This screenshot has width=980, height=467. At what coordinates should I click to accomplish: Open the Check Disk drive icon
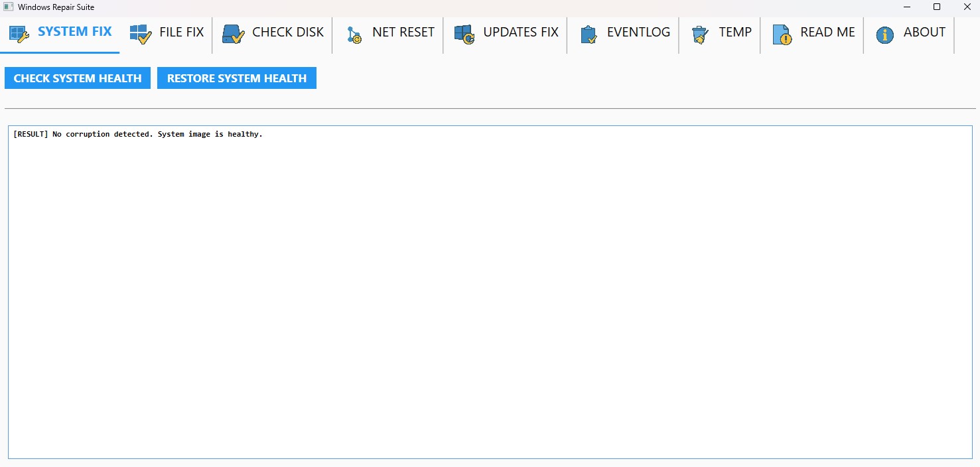click(x=234, y=34)
